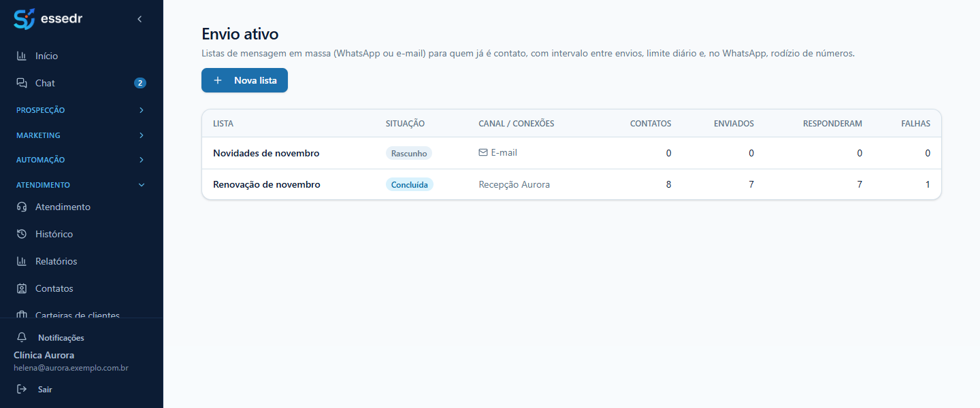Click the Clínica Aurora account name
The height and width of the screenshot is (408, 980).
44,355
